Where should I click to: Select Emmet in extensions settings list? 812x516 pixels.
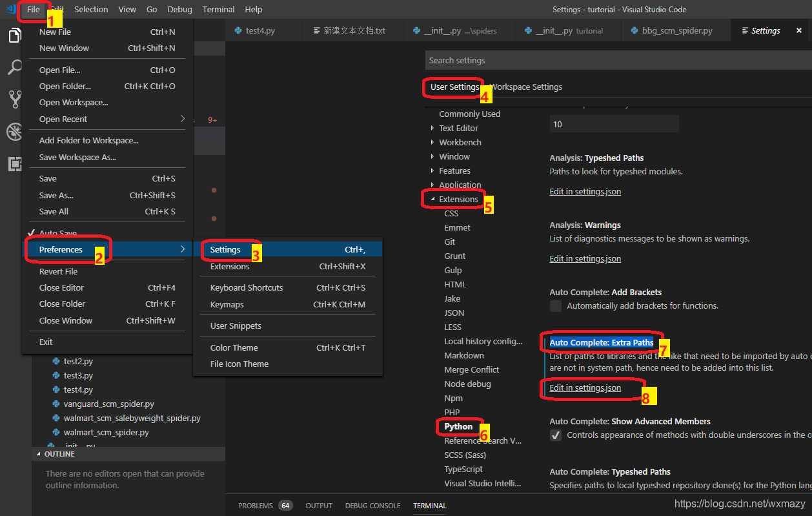(x=457, y=228)
